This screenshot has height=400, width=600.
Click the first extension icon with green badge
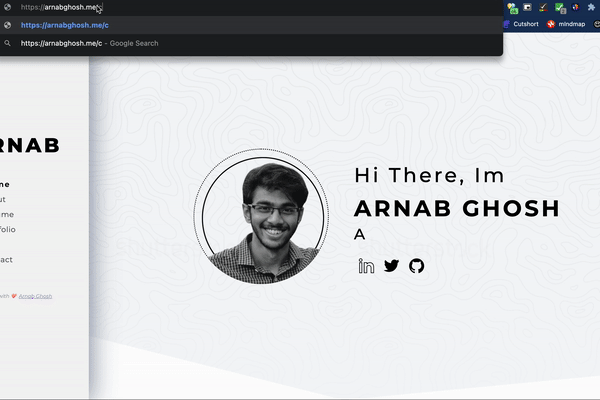pos(512,7)
